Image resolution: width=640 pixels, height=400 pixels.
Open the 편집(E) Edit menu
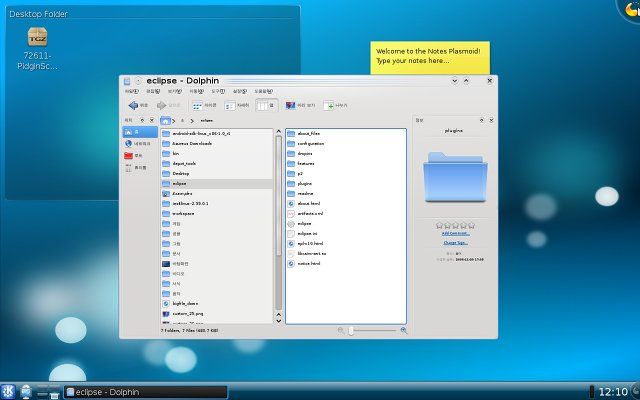[153, 91]
